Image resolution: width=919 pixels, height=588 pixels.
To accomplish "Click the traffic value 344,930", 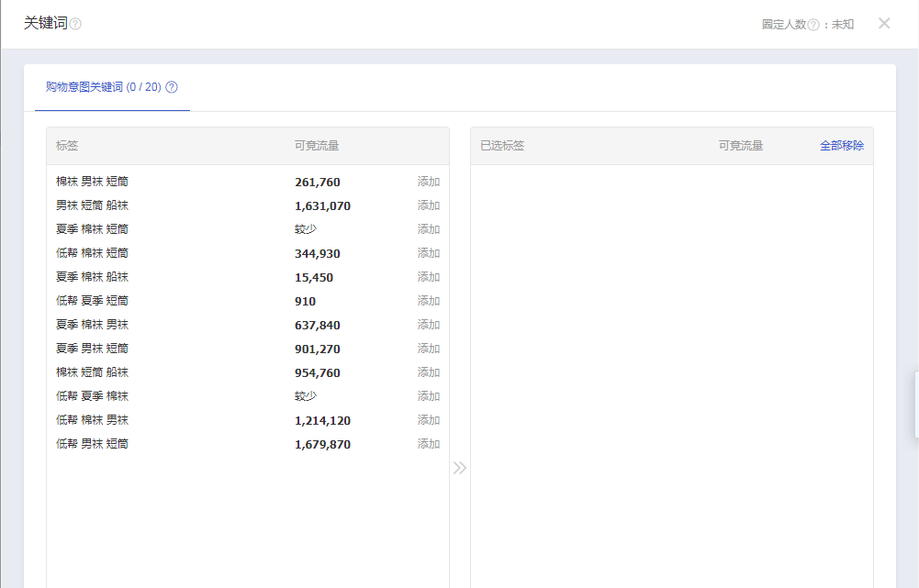I will click(318, 253).
